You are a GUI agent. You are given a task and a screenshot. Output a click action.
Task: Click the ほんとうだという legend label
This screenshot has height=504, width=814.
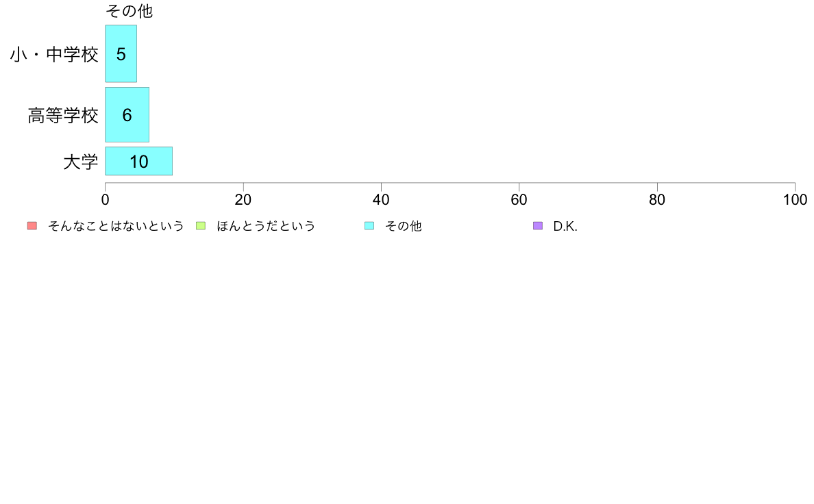(x=266, y=226)
